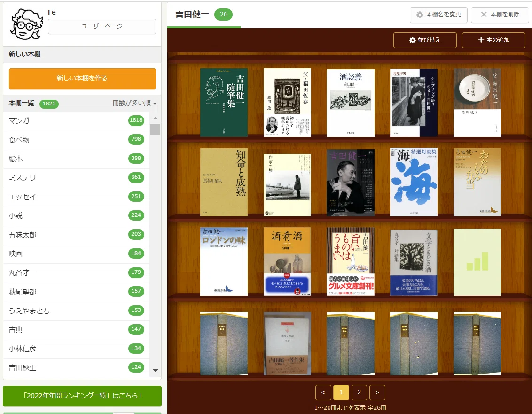The width and height of the screenshot is (532, 414).
Task: Select the マンガ bookshelf
Action: tap(76, 120)
